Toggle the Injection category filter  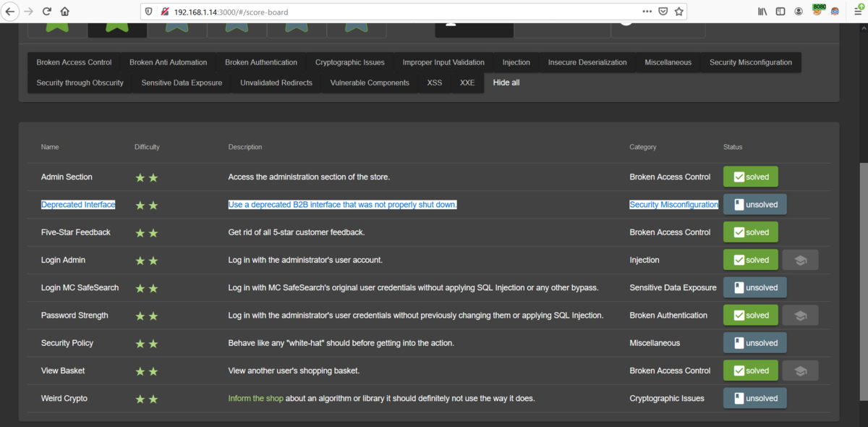coord(516,62)
